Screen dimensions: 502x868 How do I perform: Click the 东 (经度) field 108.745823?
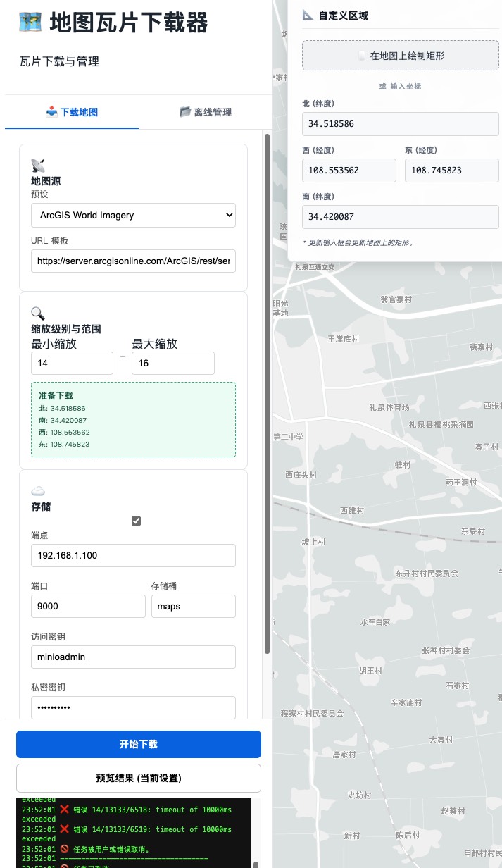coord(452,170)
